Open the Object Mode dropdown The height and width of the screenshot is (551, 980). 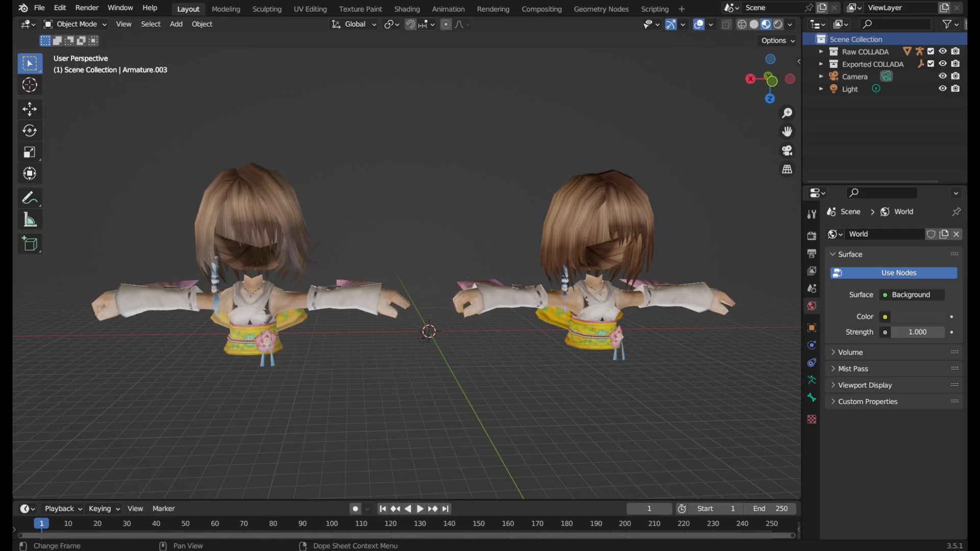tap(75, 24)
